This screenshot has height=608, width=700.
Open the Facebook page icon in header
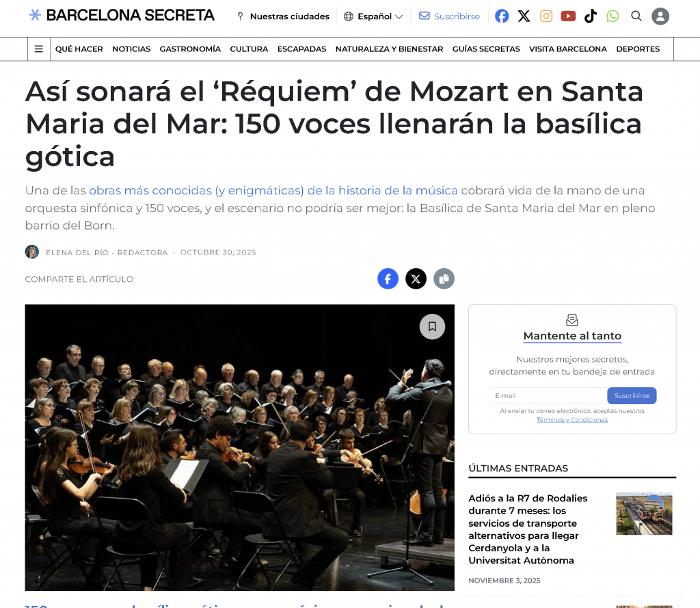click(x=502, y=16)
